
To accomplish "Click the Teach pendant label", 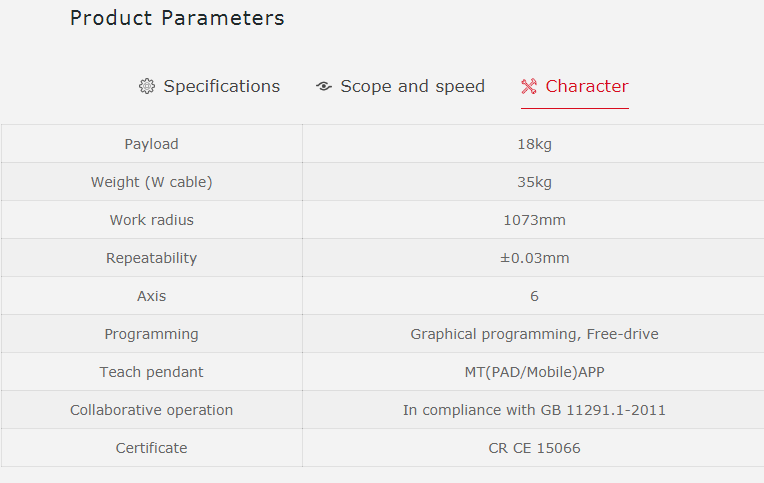I will pos(151,372).
